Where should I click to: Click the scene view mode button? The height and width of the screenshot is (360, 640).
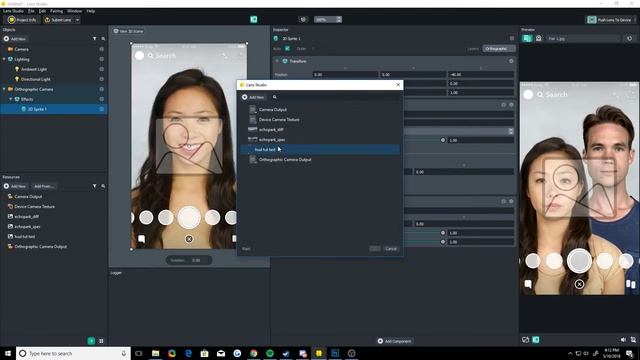(x=128, y=31)
